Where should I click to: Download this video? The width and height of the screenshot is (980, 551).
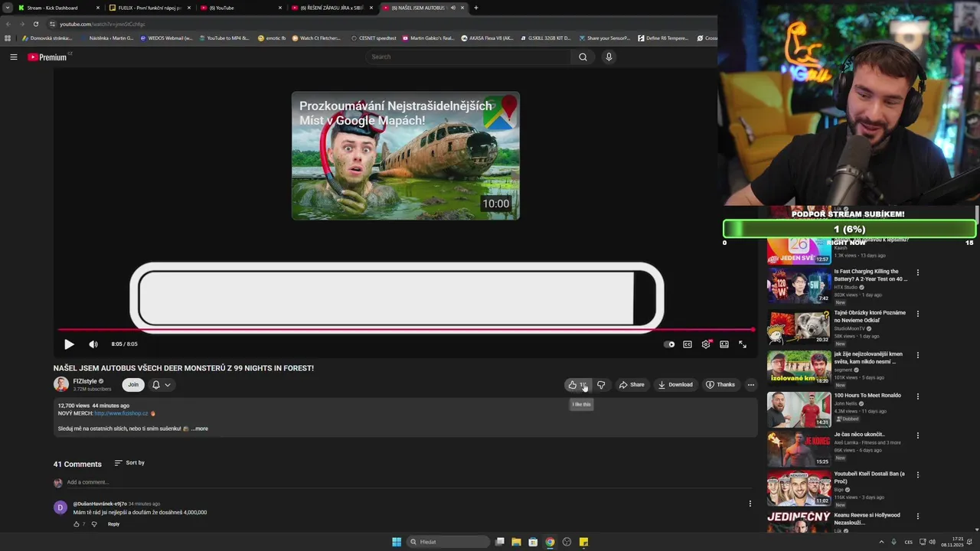pyautogui.click(x=675, y=385)
